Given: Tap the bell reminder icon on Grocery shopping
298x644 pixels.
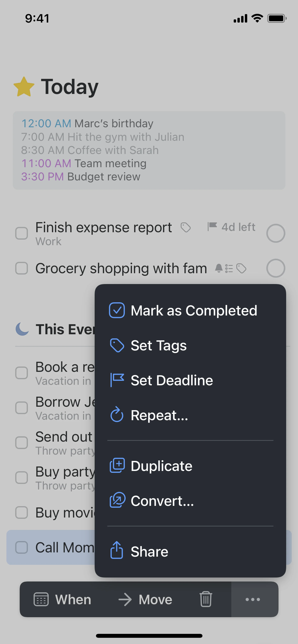Looking at the screenshot, I should point(219,268).
